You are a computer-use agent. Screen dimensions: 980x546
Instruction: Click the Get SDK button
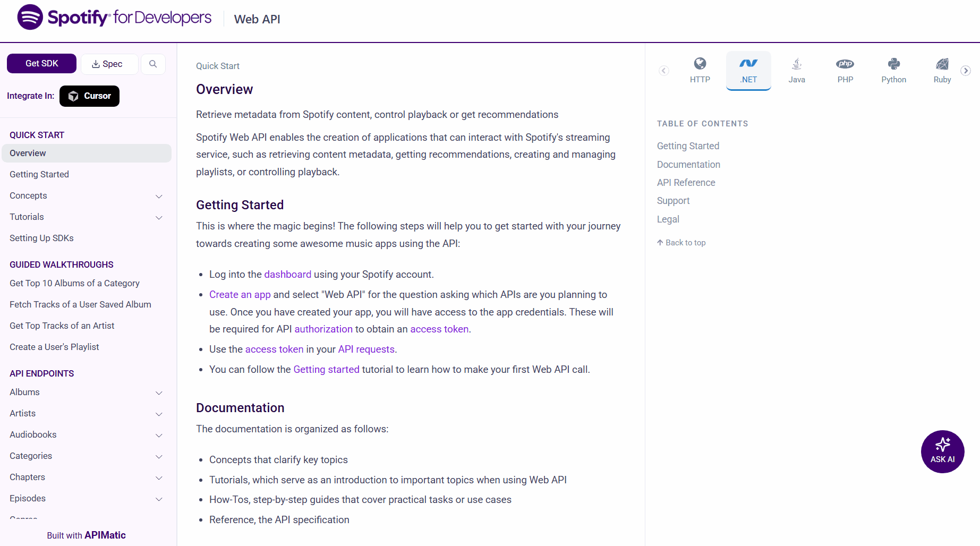click(x=41, y=63)
